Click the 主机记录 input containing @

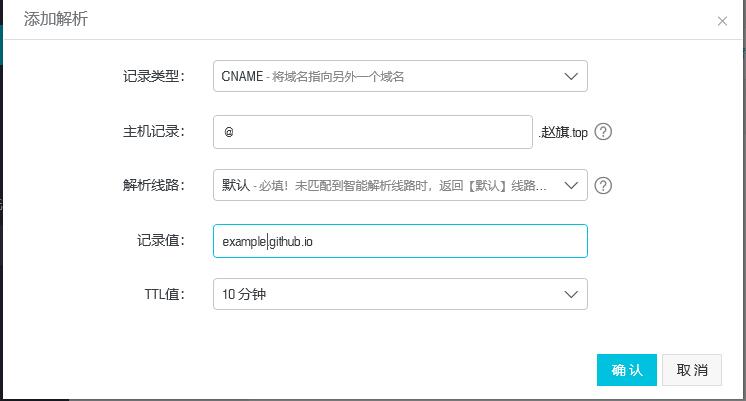pos(372,132)
